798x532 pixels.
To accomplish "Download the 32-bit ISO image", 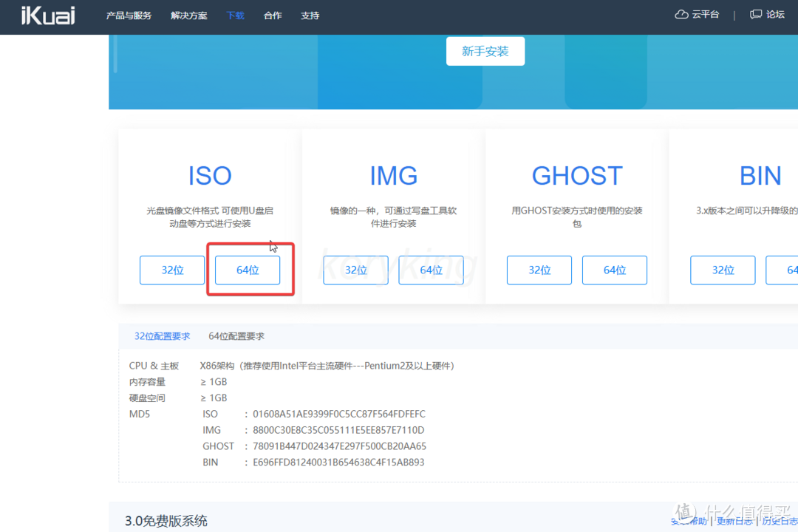I will pyautogui.click(x=172, y=270).
